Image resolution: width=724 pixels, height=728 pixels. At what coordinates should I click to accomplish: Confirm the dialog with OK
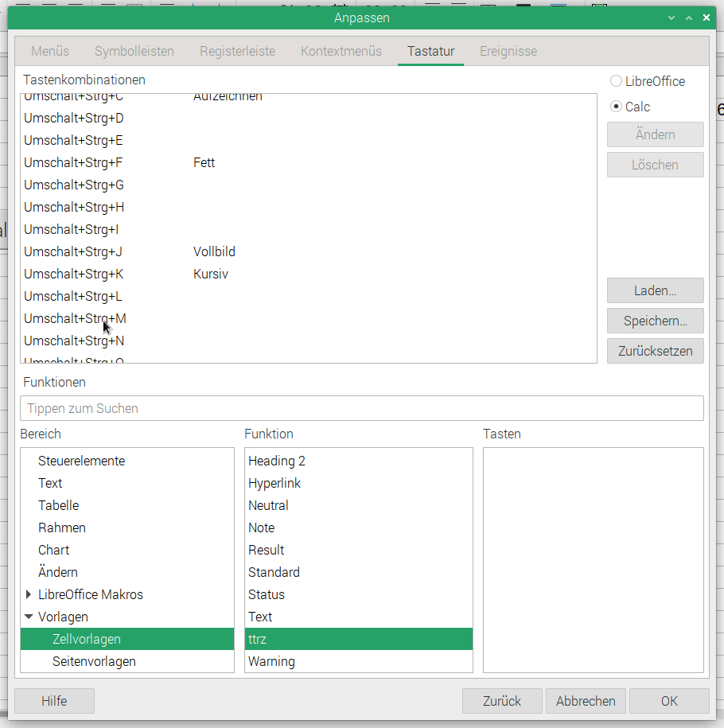tap(668, 701)
